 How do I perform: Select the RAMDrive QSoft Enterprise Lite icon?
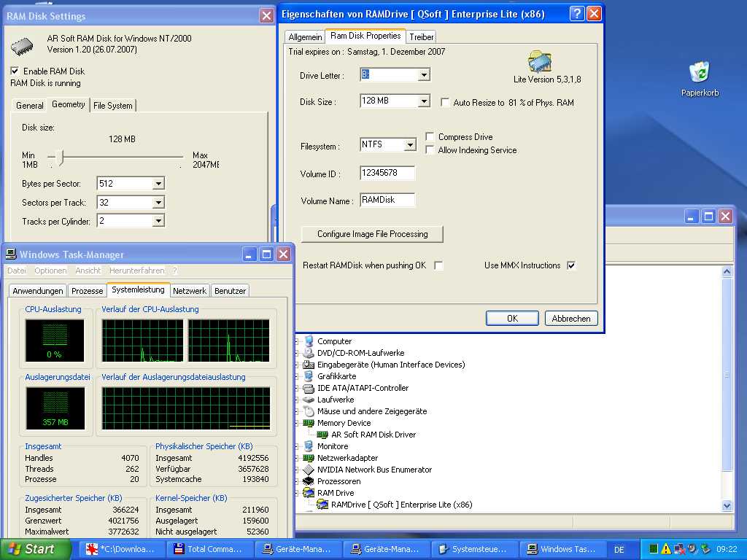pyautogui.click(x=322, y=505)
